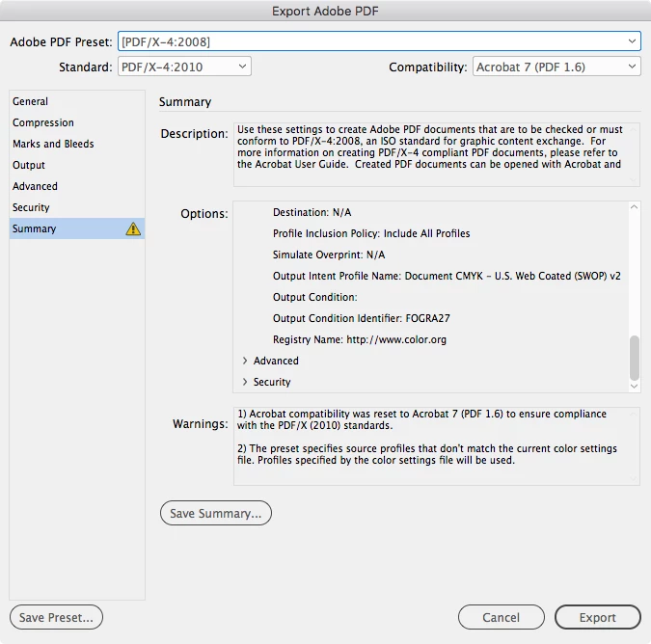The image size is (651, 644).
Task: Click the Description box scroll down arrow
Action: click(x=633, y=180)
